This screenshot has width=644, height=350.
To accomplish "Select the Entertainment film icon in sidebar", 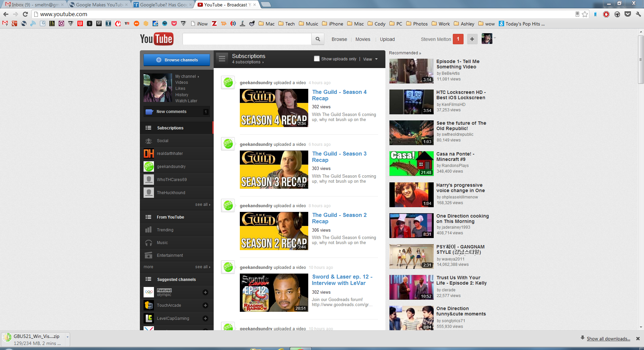I will [149, 255].
